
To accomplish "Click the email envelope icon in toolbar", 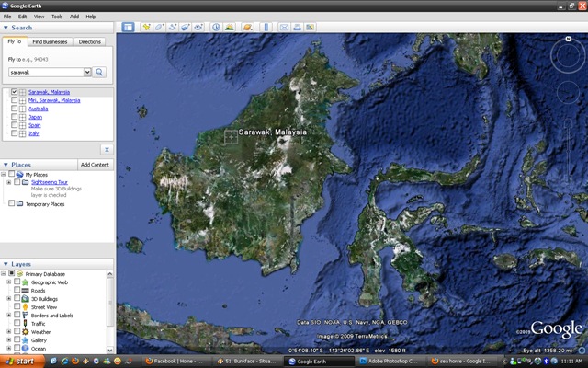I will (x=284, y=27).
